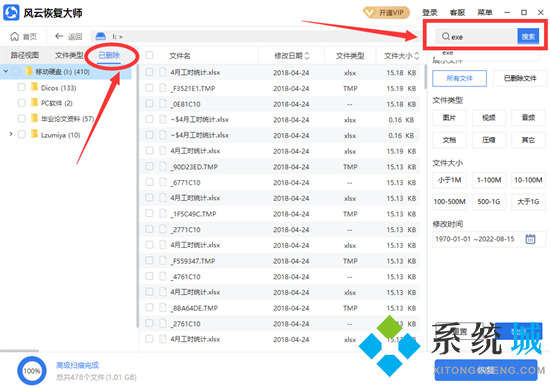Switch to 已删除 tab

[x=109, y=55]
